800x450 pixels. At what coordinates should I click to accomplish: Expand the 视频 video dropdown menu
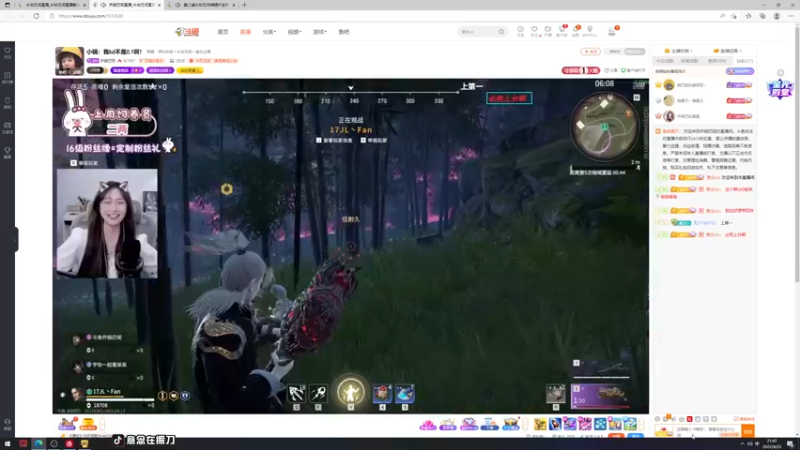click(x=294, y=32)
